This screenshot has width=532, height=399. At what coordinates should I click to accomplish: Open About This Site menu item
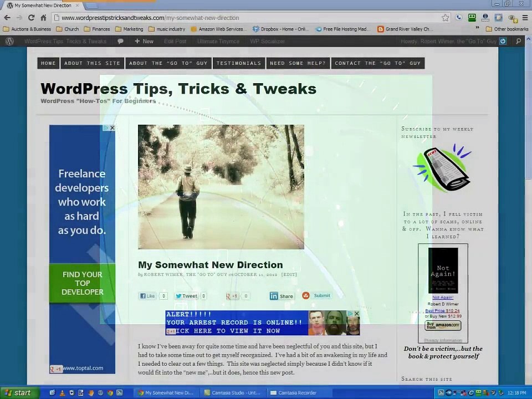click(x=93, y=63)
